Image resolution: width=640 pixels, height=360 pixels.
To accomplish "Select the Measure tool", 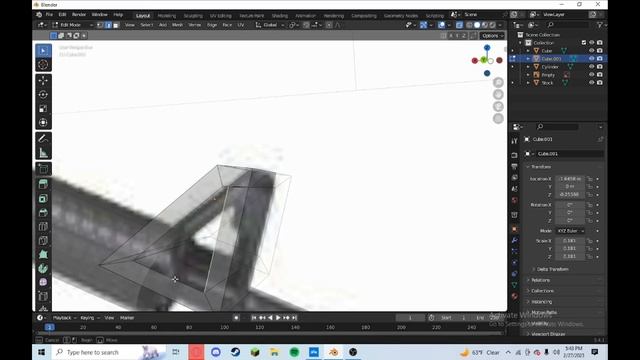I will [x=43, y=153].
